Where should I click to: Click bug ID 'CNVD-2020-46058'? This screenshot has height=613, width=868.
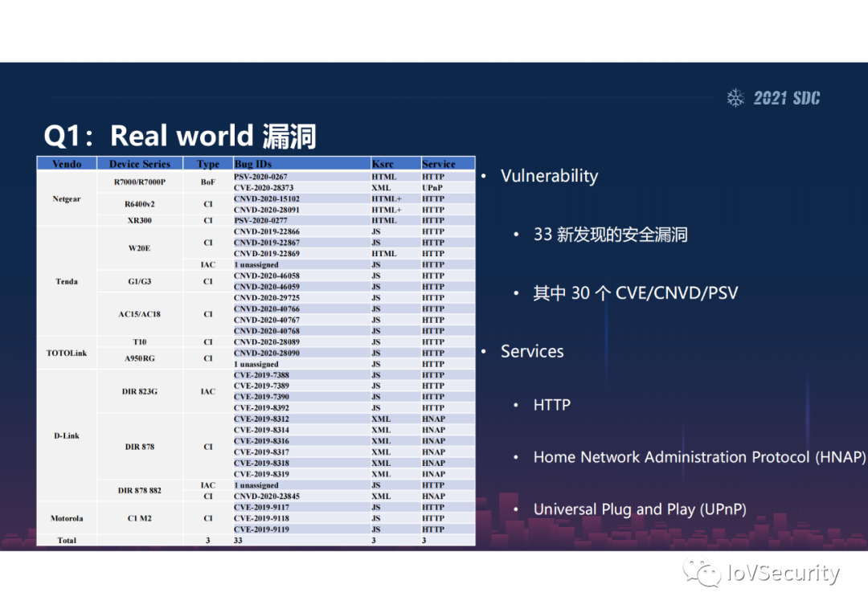click(x=267, y=276)
